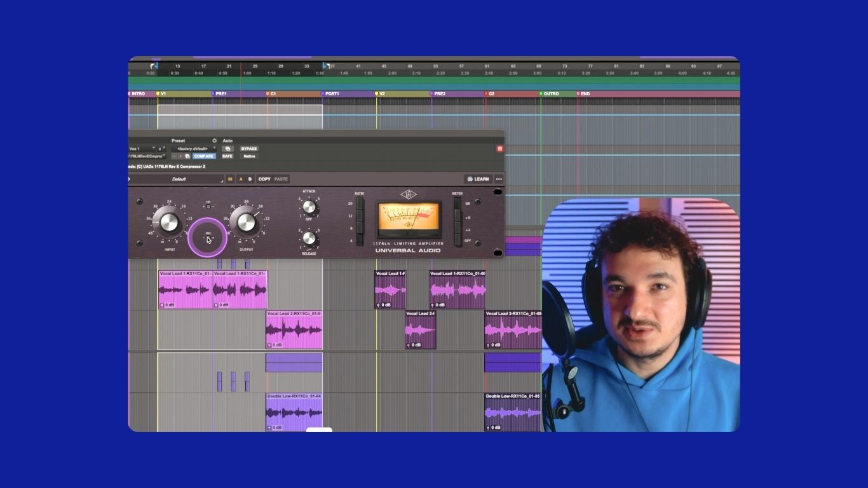Click 0 dB clip gain on first Vocal Lead 1

click(168, 305)
